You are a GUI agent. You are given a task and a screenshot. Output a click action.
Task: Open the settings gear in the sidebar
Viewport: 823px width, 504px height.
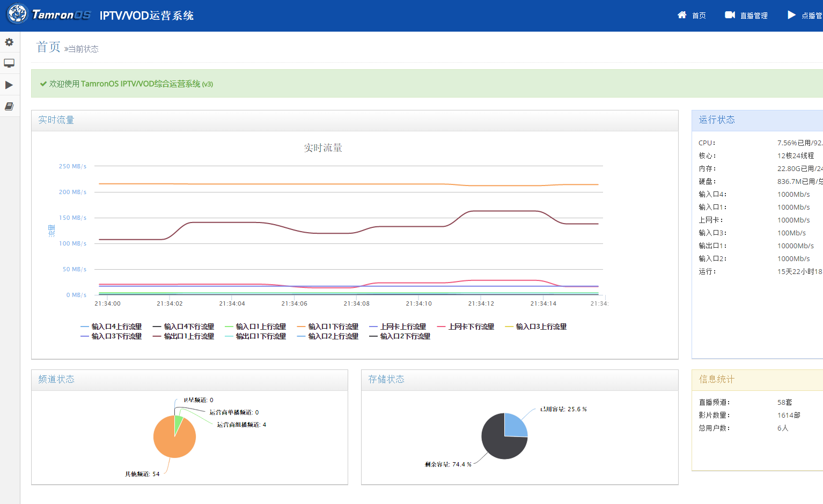click(x=9, y=42)
